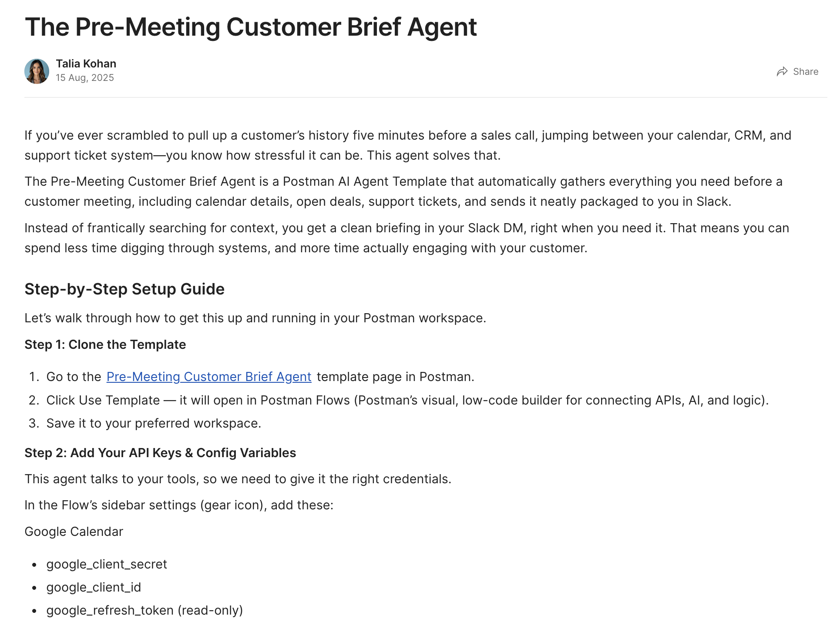
Task: Click the author name Talia Kohan
Action: [x=86, y=64]
